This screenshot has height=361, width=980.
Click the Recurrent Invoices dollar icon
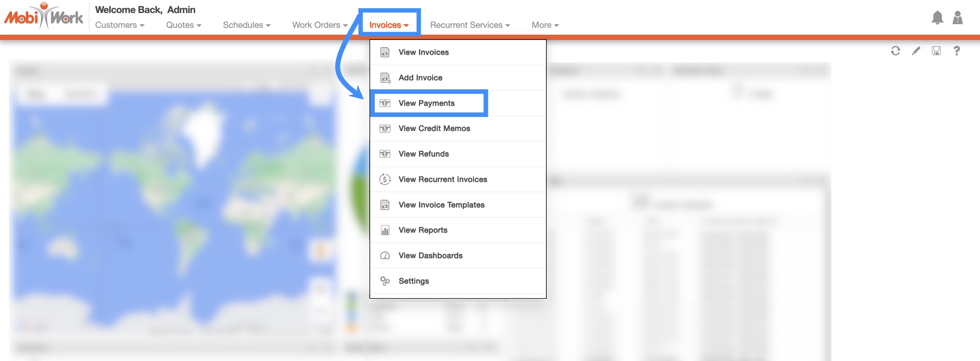coord(385,179)
